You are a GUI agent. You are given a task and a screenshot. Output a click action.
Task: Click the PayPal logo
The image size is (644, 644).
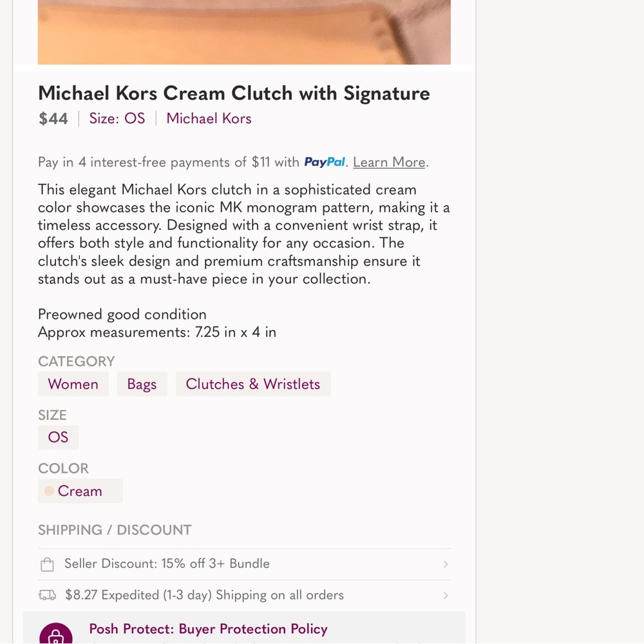(x=325, y=162)
